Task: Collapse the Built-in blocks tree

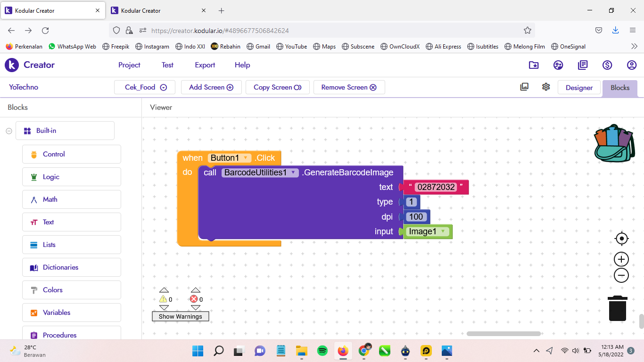Action: coord(9,131)
